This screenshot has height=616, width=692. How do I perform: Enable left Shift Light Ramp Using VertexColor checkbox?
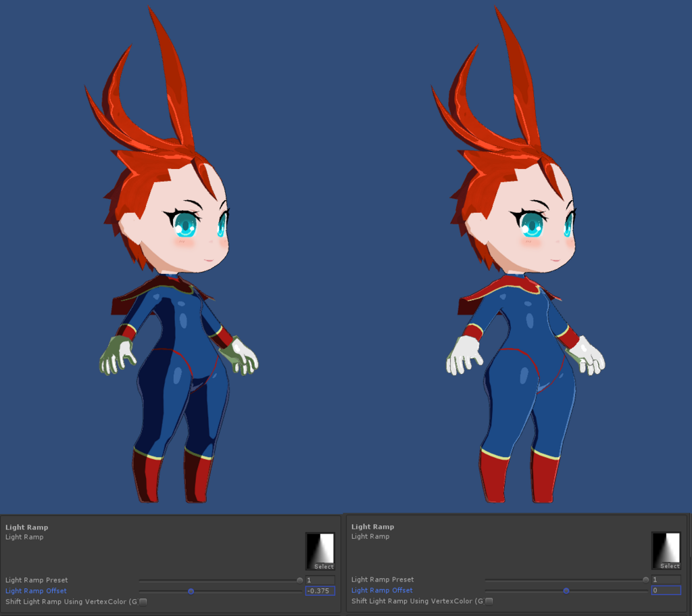[143, 602]
